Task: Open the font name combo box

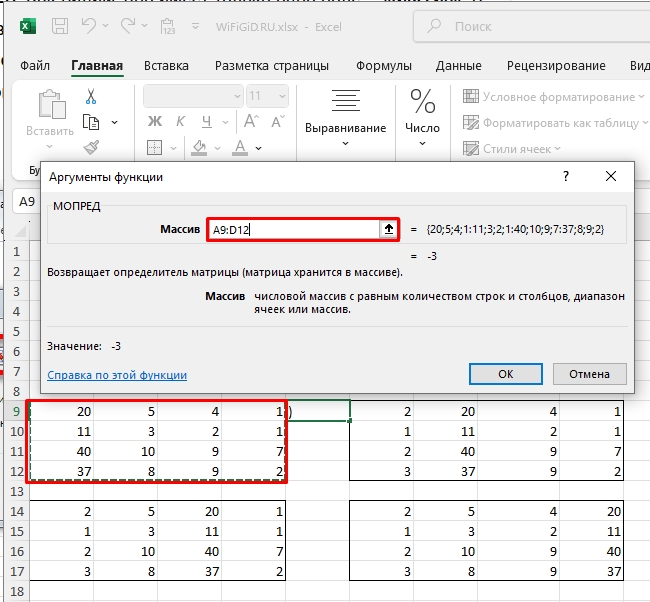Action: [193, 96]
